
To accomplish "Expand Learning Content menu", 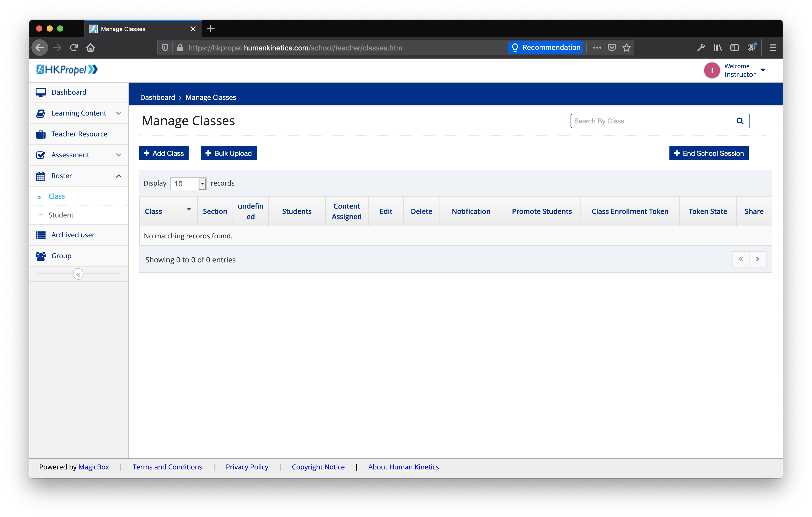I will (118, 113).
